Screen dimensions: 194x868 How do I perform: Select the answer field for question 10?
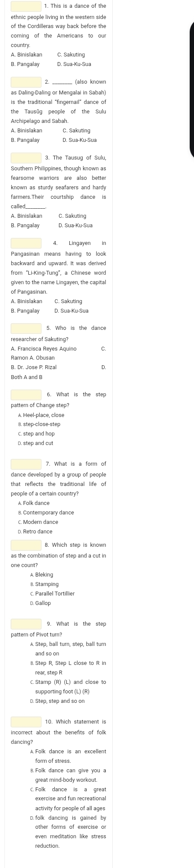pos(26,722)
